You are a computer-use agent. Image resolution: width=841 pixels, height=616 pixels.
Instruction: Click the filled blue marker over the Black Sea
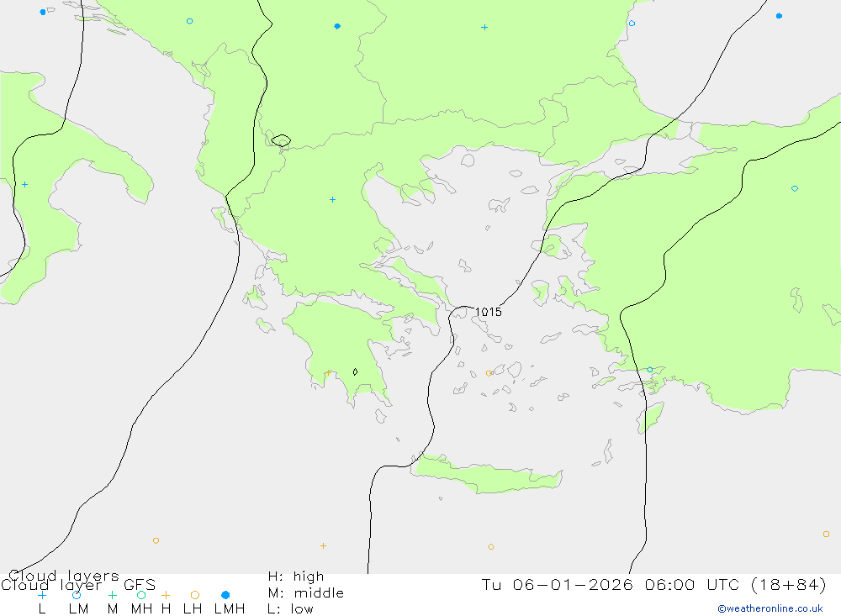point(780,16)
